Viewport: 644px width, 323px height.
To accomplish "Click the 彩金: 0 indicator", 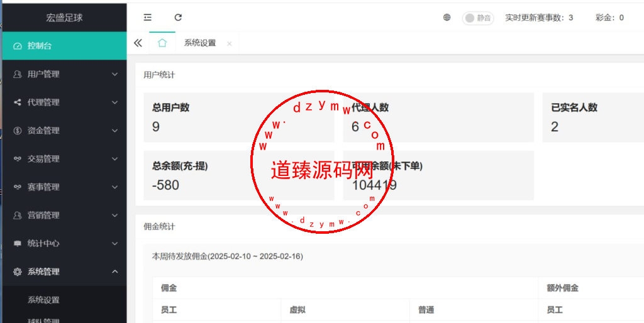I will pos(609,18).
